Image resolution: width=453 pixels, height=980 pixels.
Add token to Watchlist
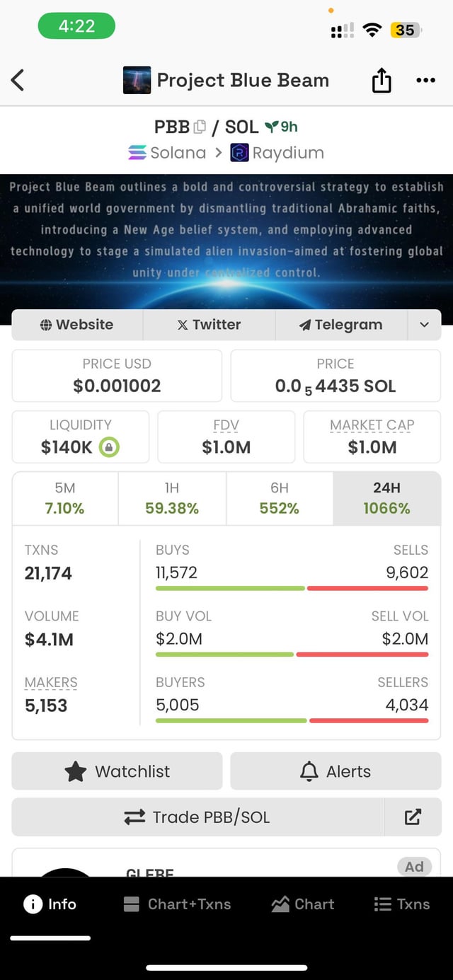pos(117,771)
